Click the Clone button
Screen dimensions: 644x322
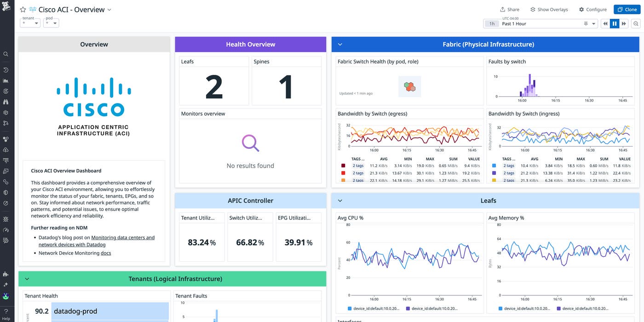[627, 10]
